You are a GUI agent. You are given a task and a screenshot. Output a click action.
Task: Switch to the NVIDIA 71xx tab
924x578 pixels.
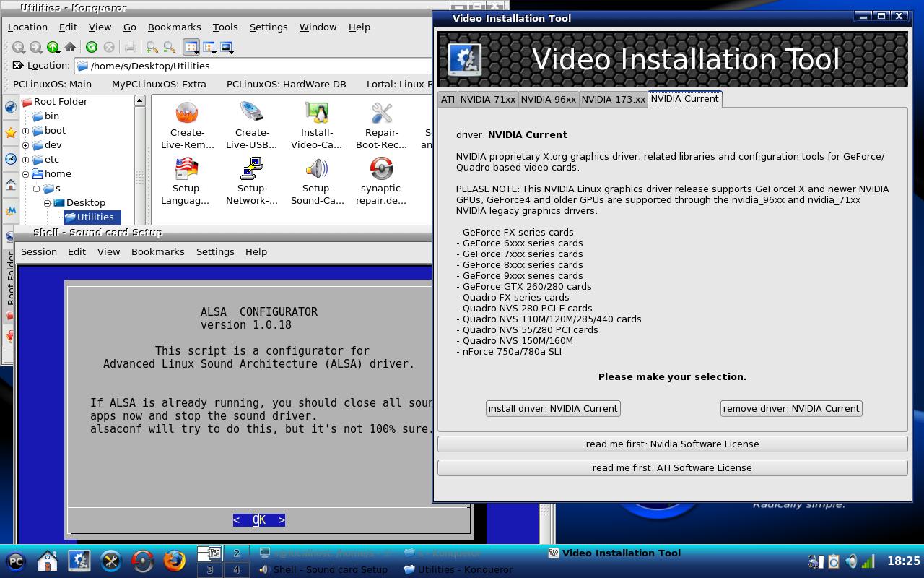tap(488, 100)
